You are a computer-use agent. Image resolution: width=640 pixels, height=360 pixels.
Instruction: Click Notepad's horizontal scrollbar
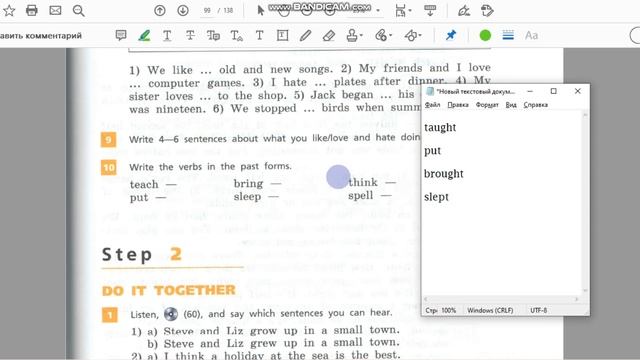pyautogui.click(x=501, y=299)
